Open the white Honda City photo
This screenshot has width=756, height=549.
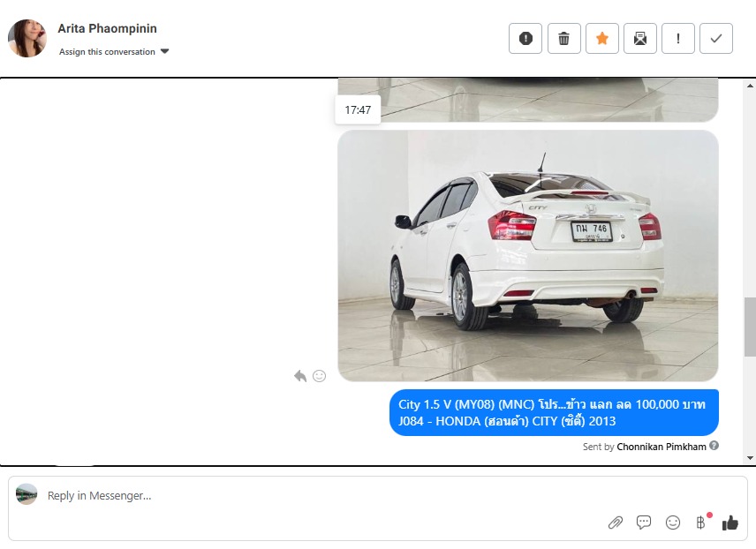[528, 255]
